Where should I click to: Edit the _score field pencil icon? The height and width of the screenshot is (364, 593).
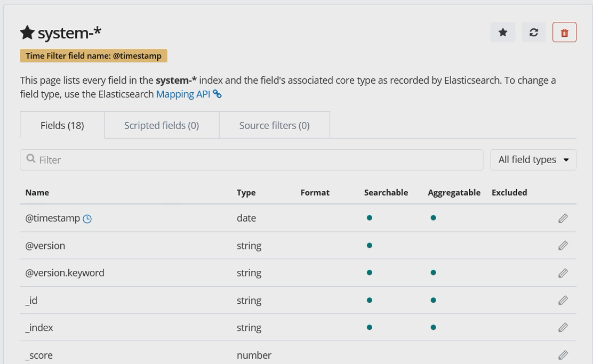point(563,355)
